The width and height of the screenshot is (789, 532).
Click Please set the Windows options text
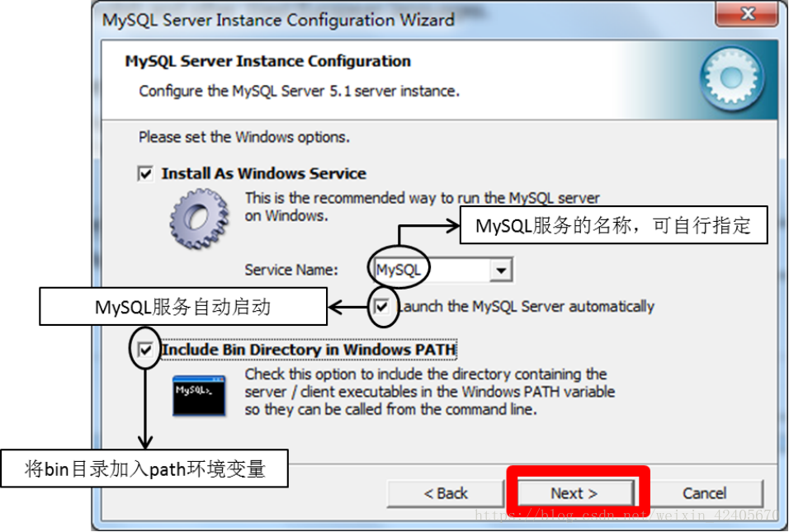(244, 137)
